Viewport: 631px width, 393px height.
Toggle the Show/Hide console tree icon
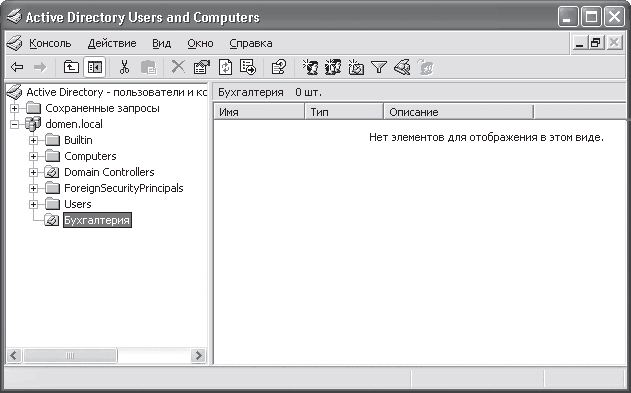[95, 67]
